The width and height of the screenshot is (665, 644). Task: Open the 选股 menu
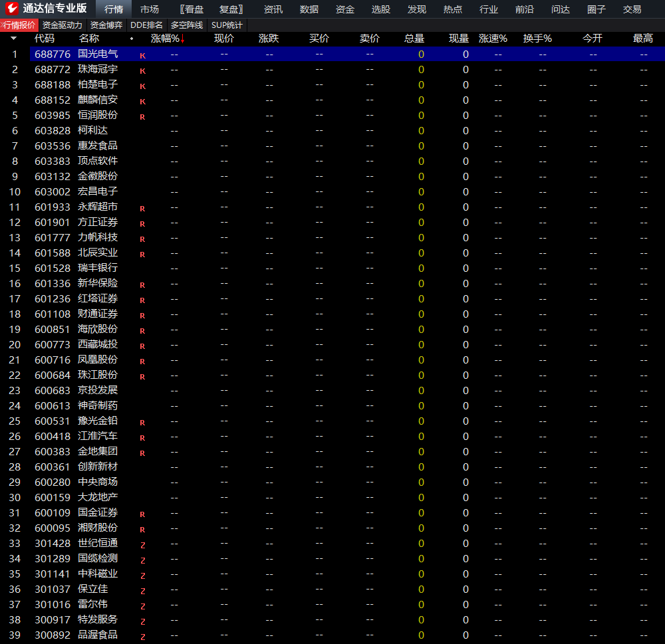[381, 9]
